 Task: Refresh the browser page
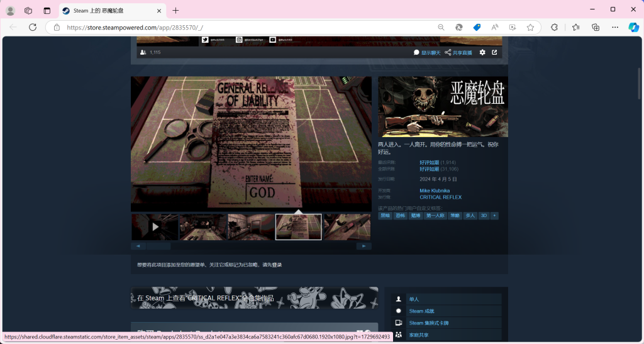(x=33, y=28)
